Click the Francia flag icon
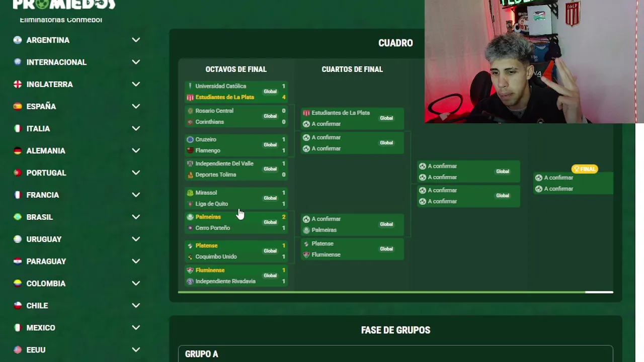 coord(18,195)
